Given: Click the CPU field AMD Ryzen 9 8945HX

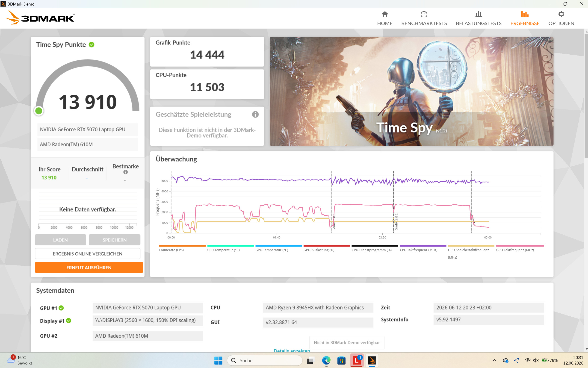Looking at the screenshot, I should [318, 308].
